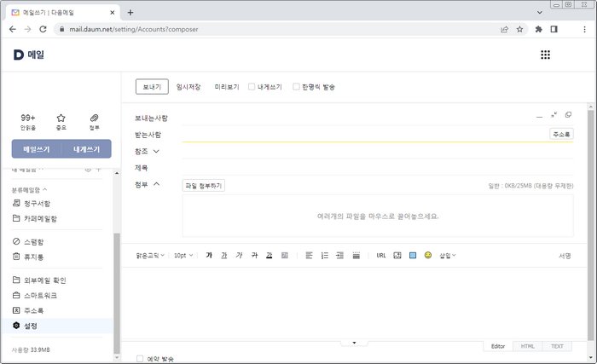Screen dimensions: 597x364
Task: Show important mail via the star icon
Action: click(61, 122)
